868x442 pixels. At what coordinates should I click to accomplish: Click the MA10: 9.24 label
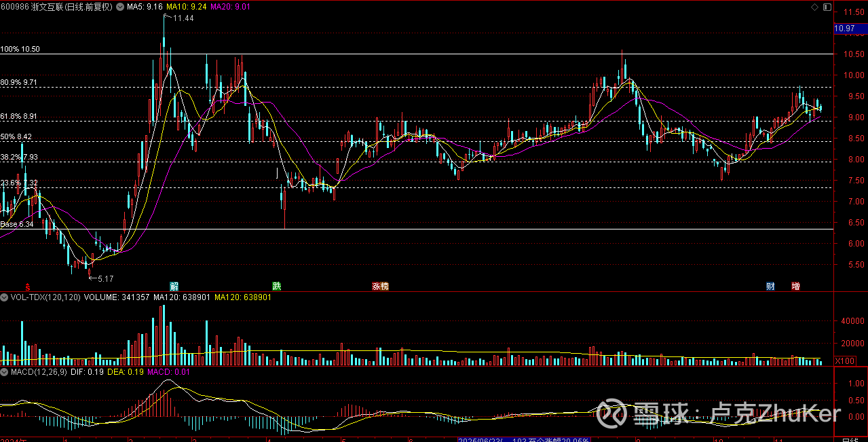(x=186, y=6)
